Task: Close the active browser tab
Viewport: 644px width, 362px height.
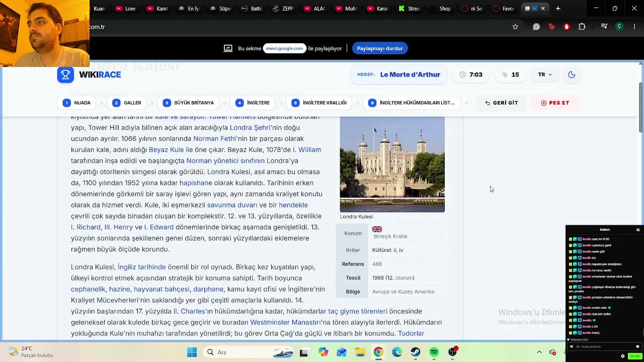Action: point(543,9)
